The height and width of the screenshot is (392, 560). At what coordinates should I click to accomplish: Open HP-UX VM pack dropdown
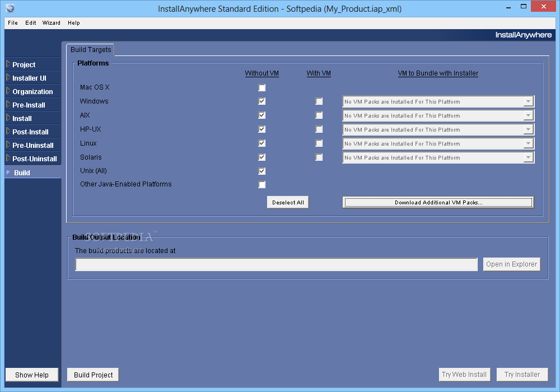point(438,129)
